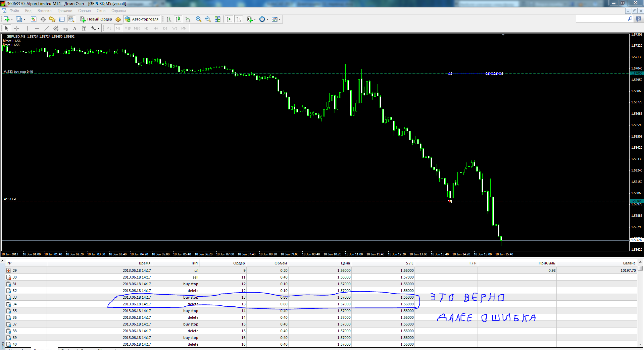Screen dimensions: 644x350
Task: Switch chart to candlesticks icon
Action: click(x=178, y=19)
